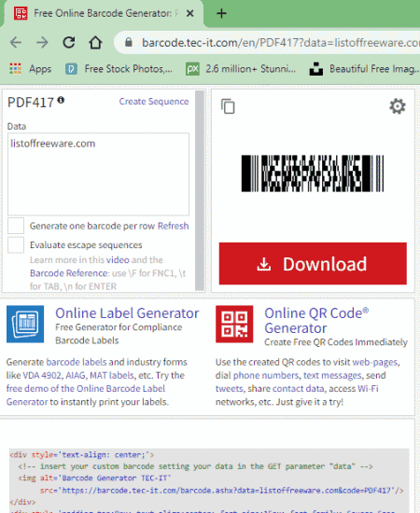The width and height of the screenshot is (420, 513).
Task: Click the 'Free Generator for Compliance' subtitle
Action: point(119,327)
